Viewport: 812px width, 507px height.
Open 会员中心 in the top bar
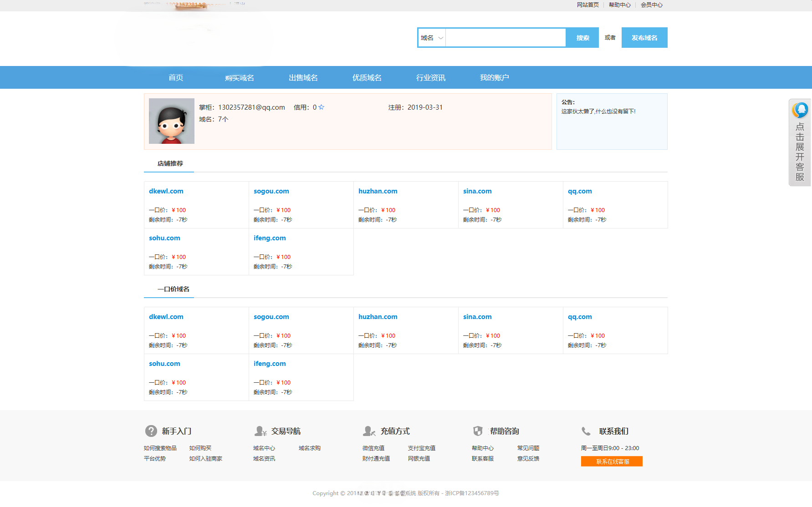pos(652,5)
